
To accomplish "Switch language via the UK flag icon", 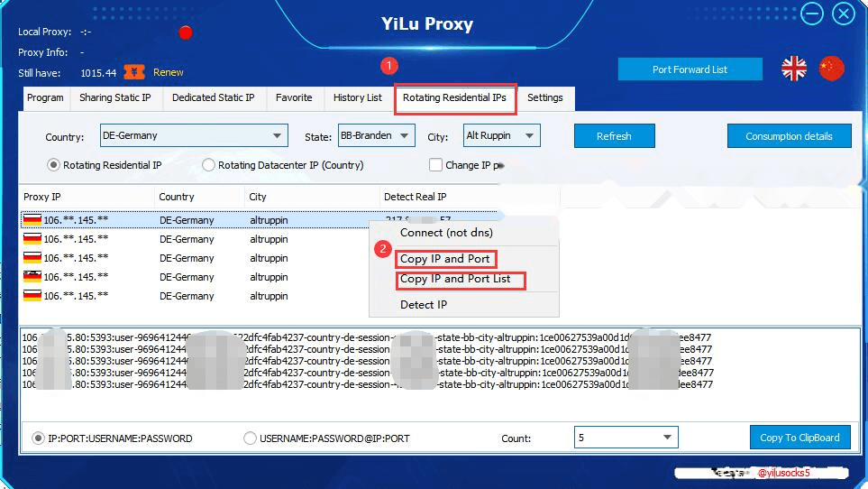I will tap(794, 69).
